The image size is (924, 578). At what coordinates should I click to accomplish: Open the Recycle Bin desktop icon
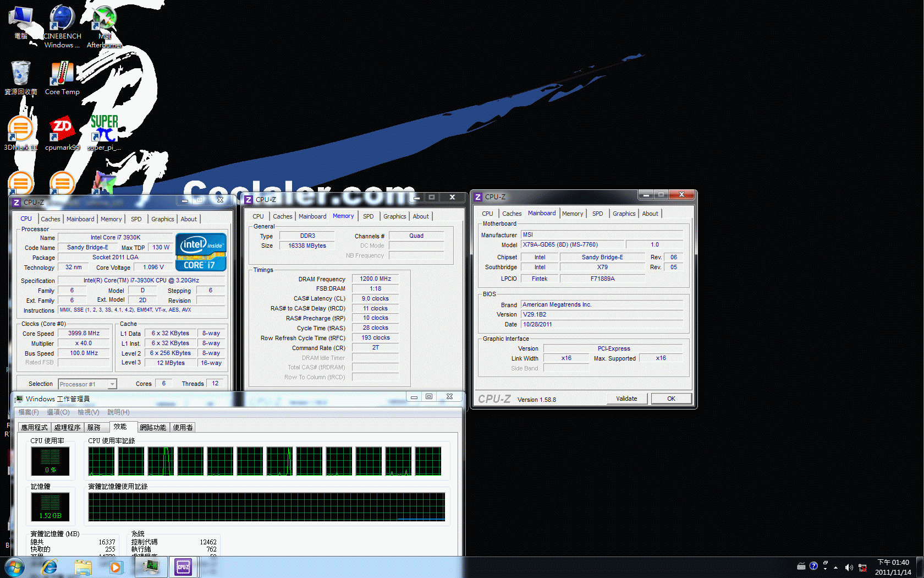21,78
